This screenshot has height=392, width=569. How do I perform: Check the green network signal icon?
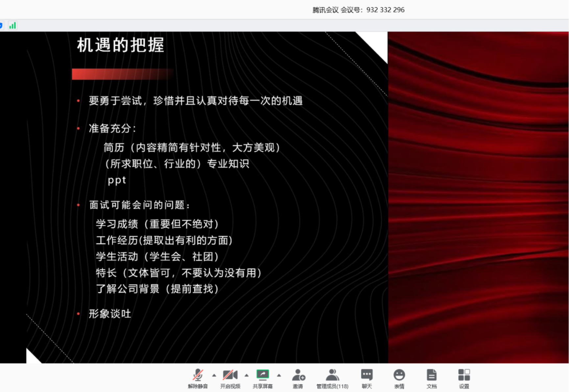click(x=12, y=26)
